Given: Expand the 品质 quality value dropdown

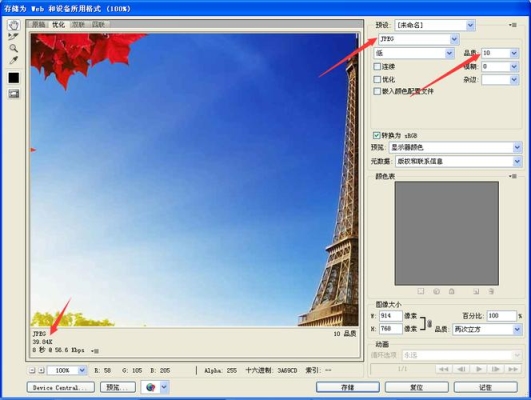Looking at the screenshot, I should (x=514, y=53).
